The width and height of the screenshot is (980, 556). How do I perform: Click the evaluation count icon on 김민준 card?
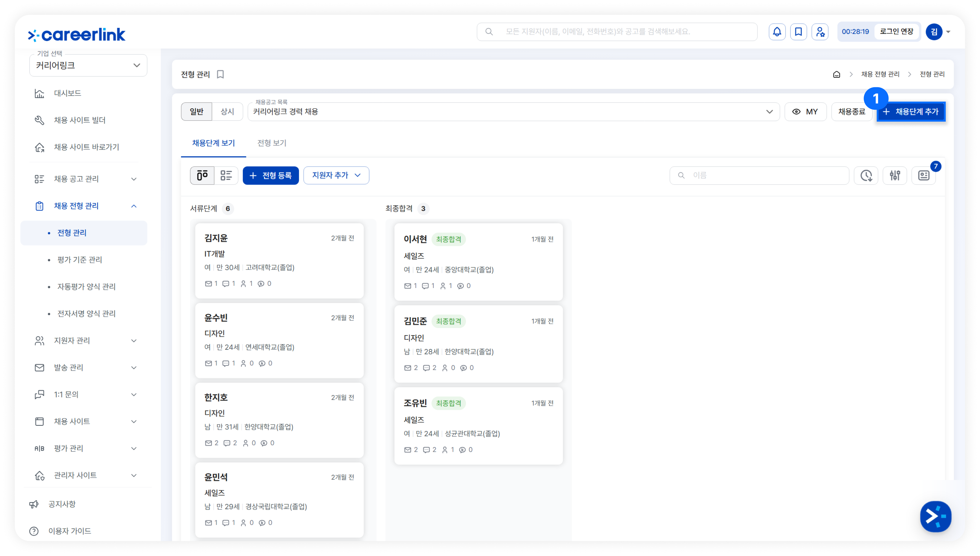pyautogui.click(x=464, y=368)
